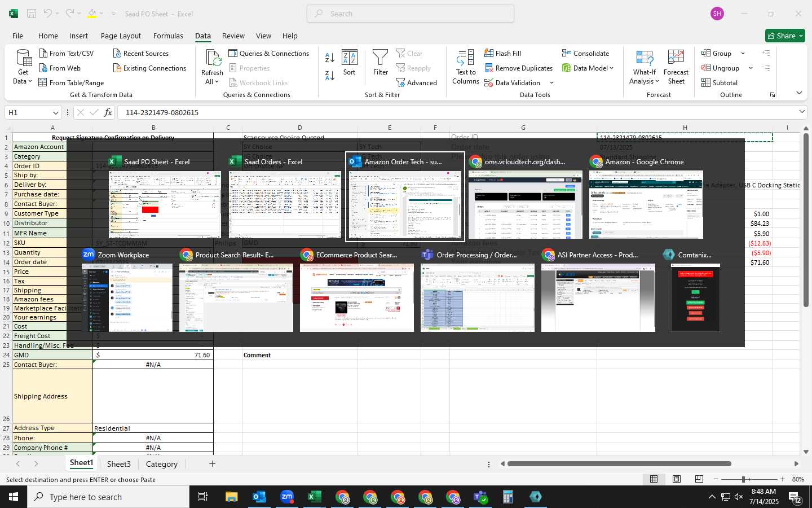Open the Formulas tab
This screenshot has height=508, width=812.
[x=168, y=36]
